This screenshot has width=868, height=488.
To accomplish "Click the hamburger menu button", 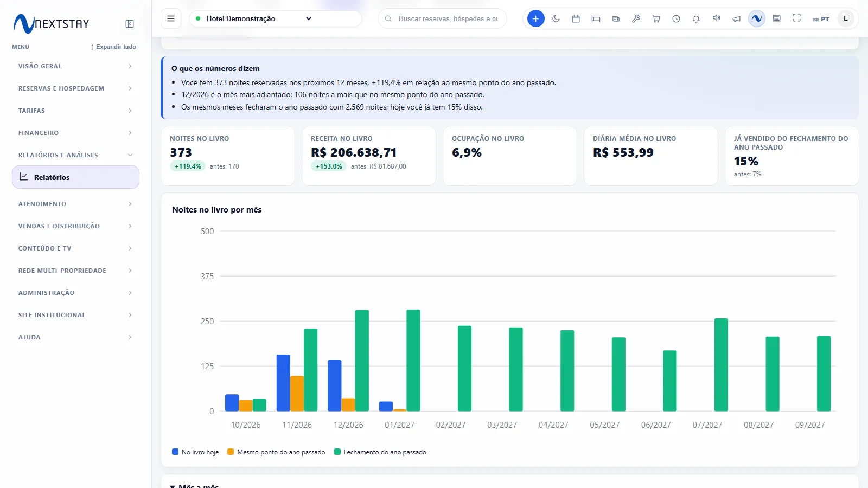I will (x=171, y=18).
